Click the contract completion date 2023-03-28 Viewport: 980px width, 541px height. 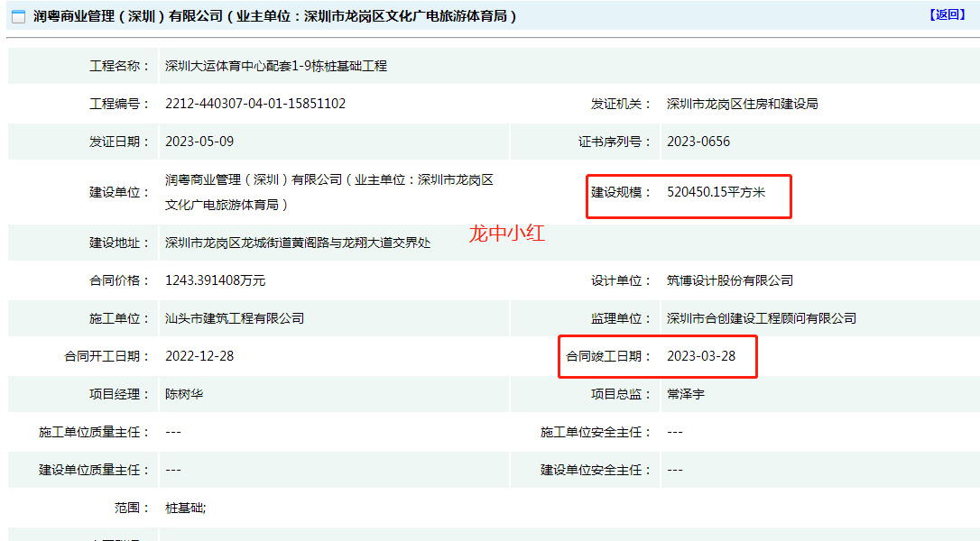701,356
